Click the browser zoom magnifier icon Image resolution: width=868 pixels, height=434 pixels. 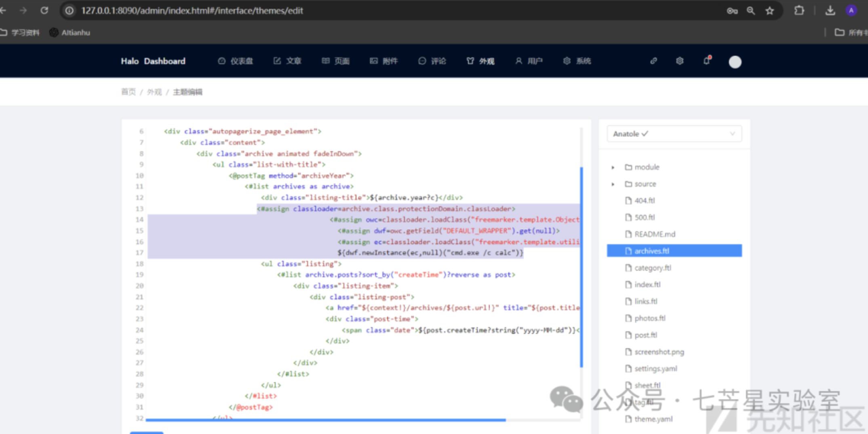click(751, 11)
